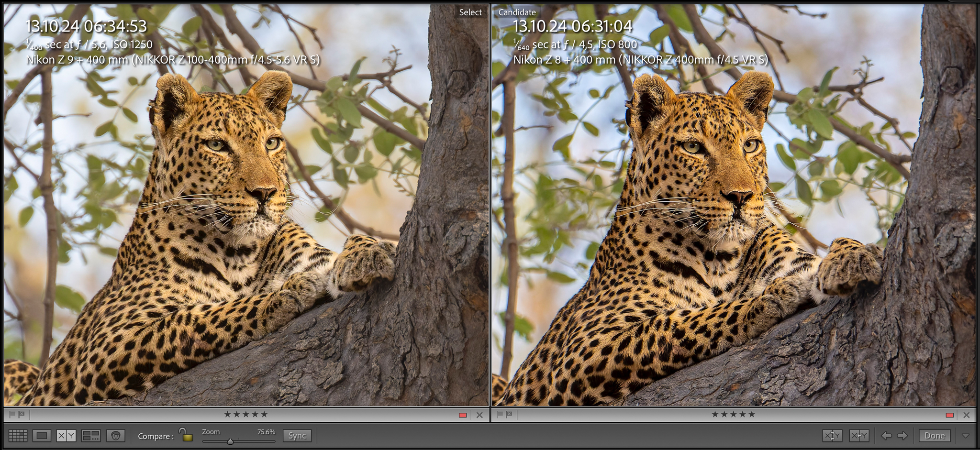Click timestamp 13.10.24 06:34:53 overlay
This screenshot has height=450, width=980.
(86, 26)
